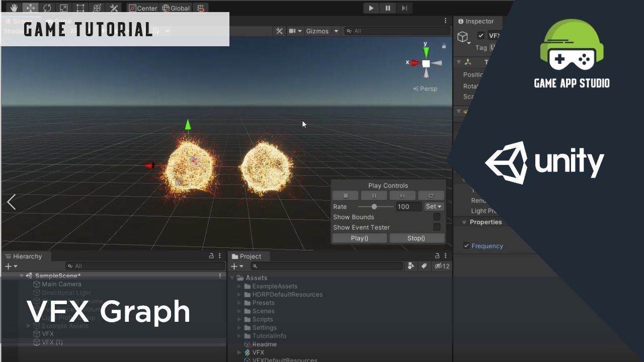Enable Show Event Tester checkbox

437,227
